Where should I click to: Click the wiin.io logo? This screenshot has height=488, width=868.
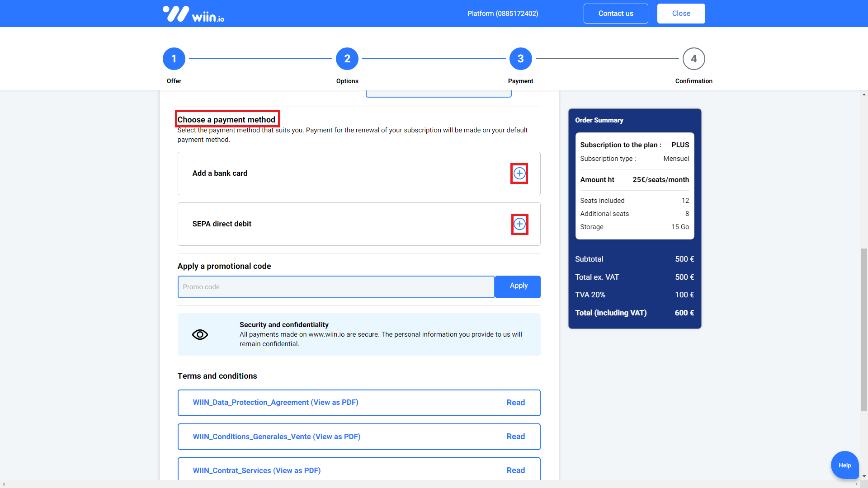click(x=193, y=14)
